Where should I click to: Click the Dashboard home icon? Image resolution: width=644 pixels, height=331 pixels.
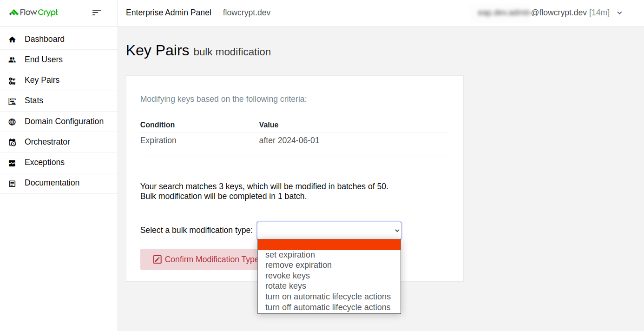pyautogui.click(x=12, y=40)
